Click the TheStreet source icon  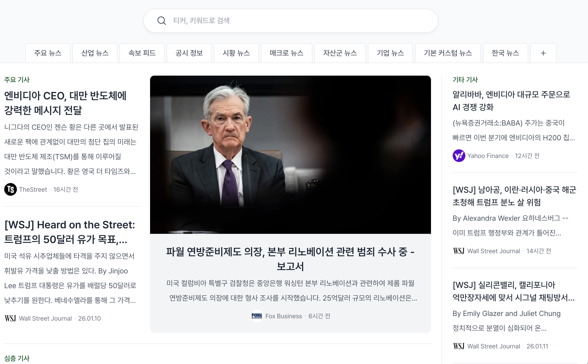point(10,189)
